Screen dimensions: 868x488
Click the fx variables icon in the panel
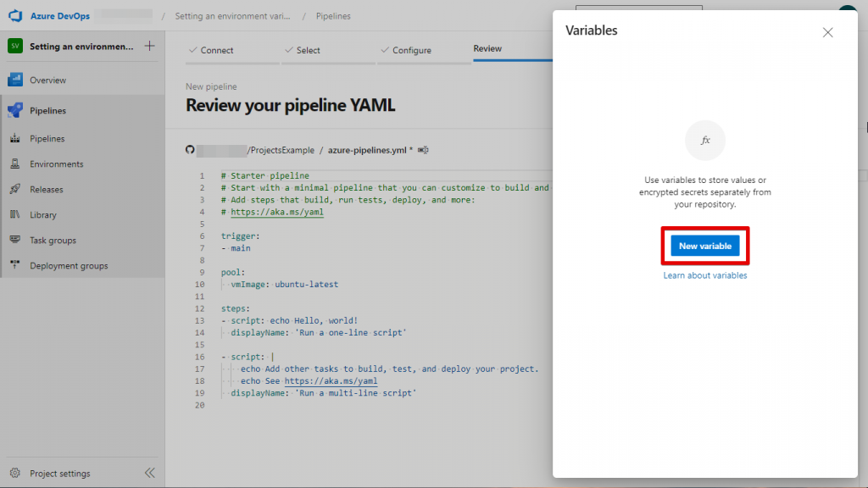pyautogui.click(x=704, y=141)
